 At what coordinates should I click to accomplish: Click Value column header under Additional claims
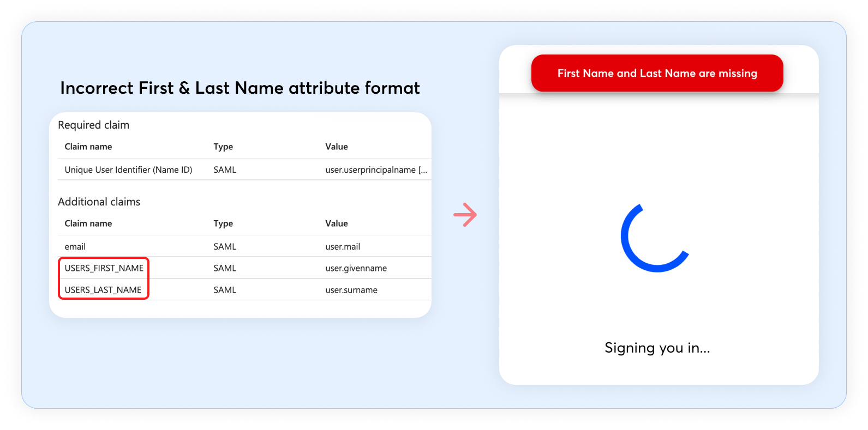(337, 223)
